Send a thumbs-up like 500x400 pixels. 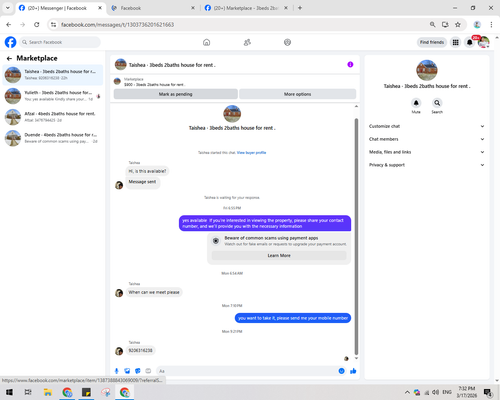click(x=353, y=371)
